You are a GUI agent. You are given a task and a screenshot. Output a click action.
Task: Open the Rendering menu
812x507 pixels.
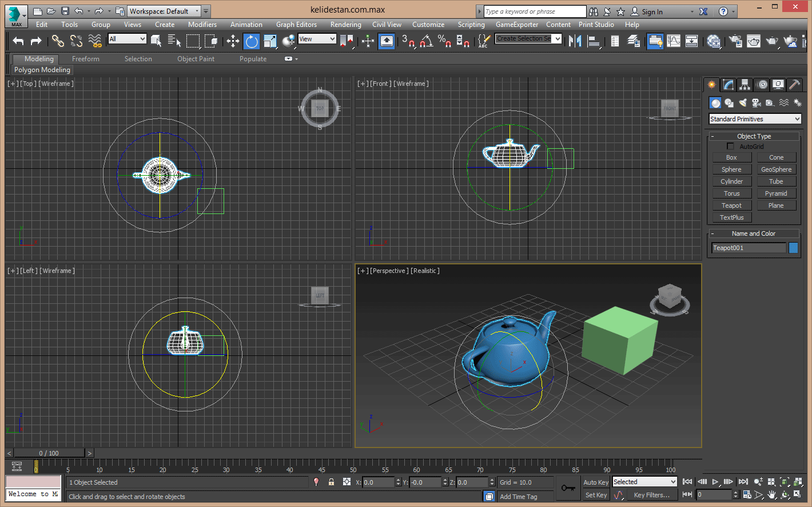coord(345,25)
